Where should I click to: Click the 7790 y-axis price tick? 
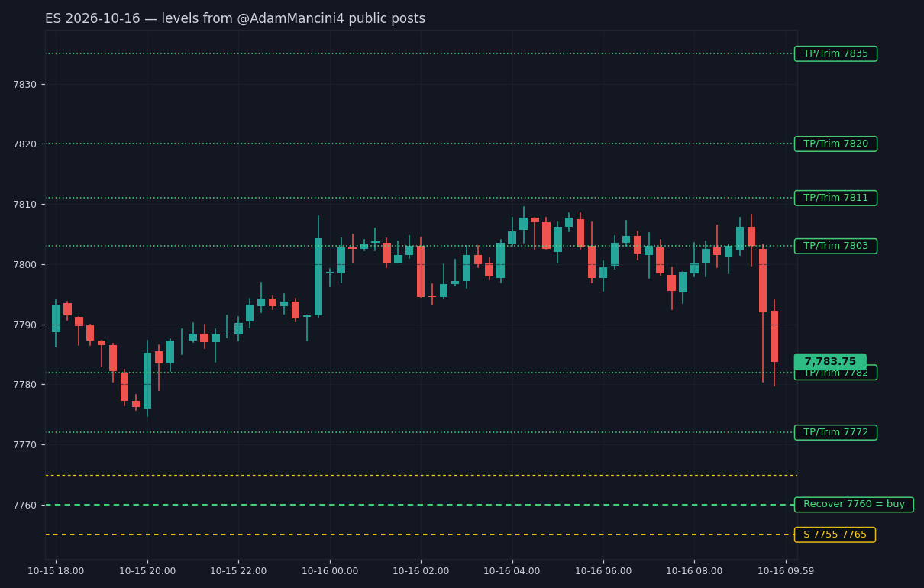click(x=25, y=325)
